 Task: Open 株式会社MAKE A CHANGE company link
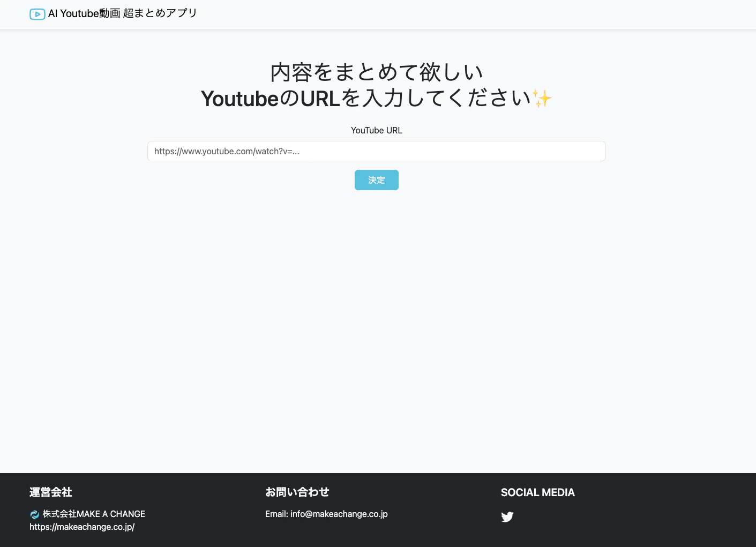point(94,514)
